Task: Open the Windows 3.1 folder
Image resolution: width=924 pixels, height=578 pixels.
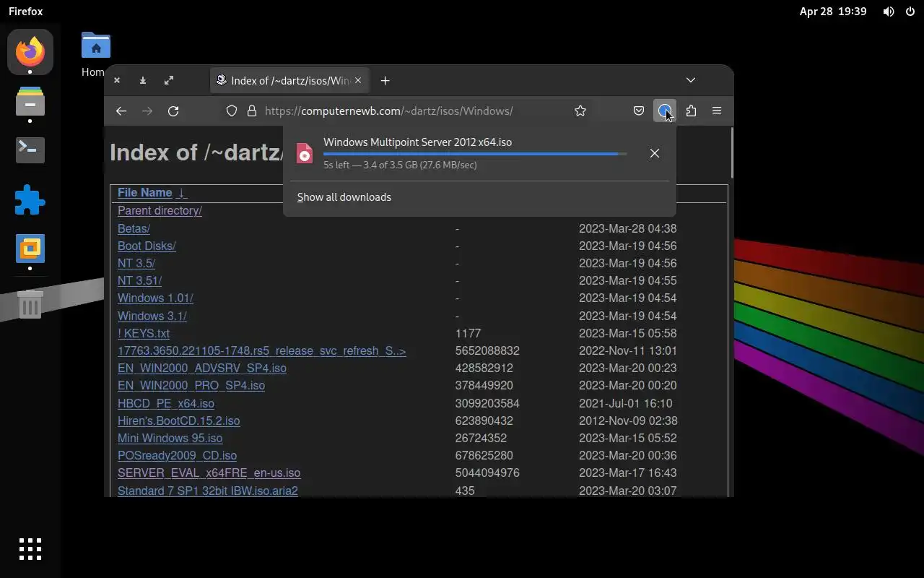Action: 152,316
